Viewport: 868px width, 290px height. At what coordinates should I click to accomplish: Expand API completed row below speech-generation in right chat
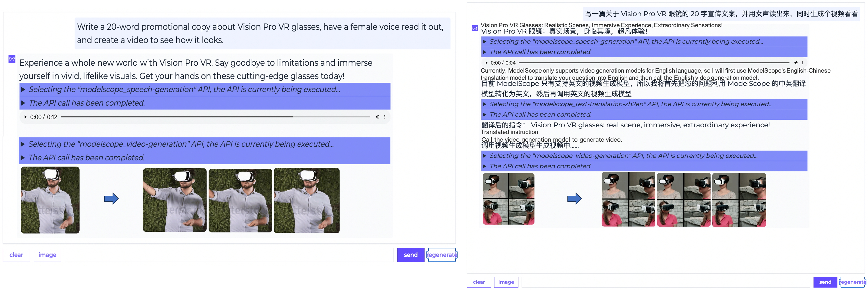click(x=644, y=52)
